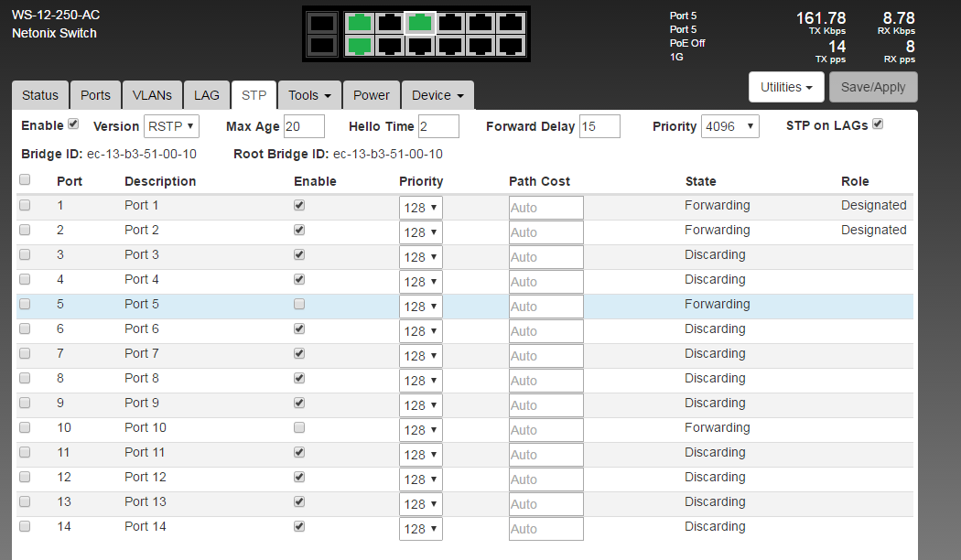Click the white-outlined green port in switch diagram

pyautogui.click(x=421, y=23)
